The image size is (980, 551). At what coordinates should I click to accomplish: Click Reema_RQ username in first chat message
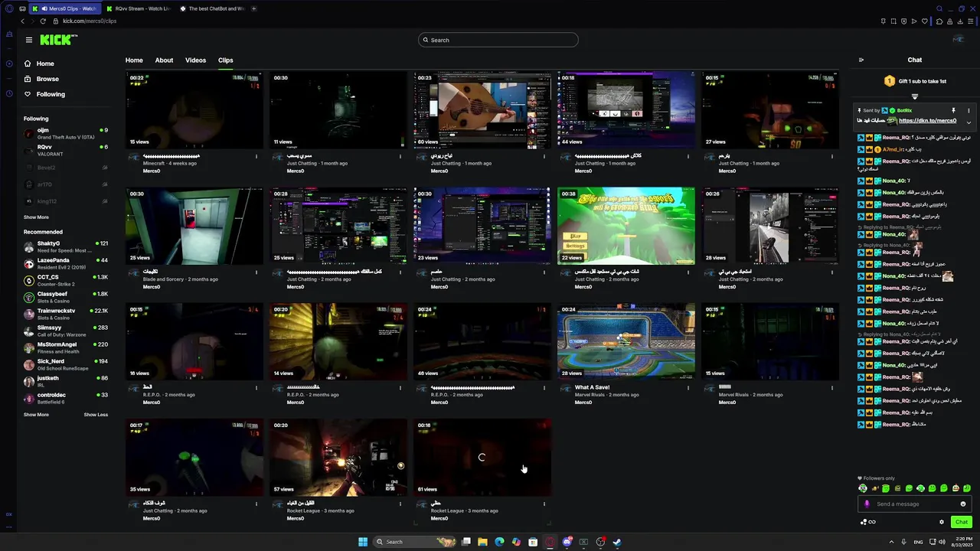[x=896, y=138]
